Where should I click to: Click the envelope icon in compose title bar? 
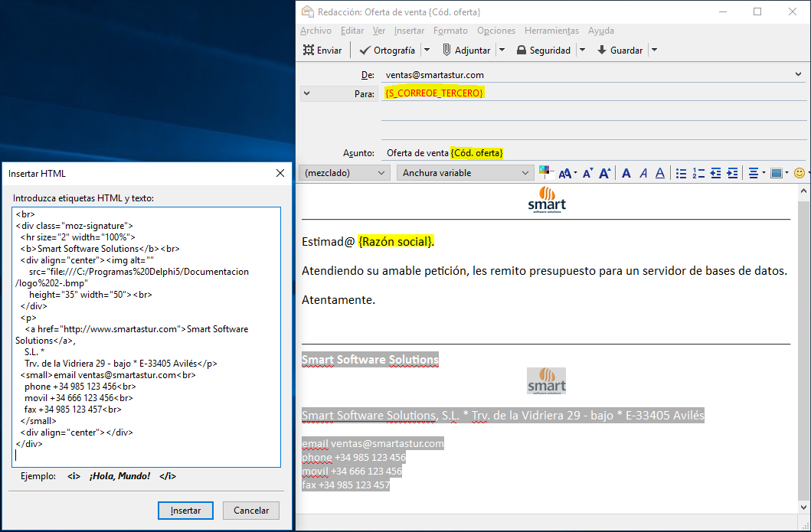[x=308, y=11]
